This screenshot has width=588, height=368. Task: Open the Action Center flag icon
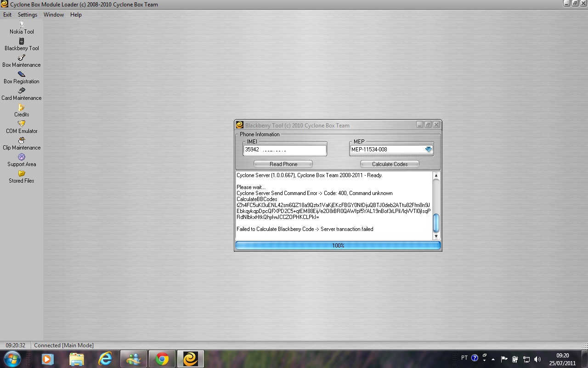(504, 359)
